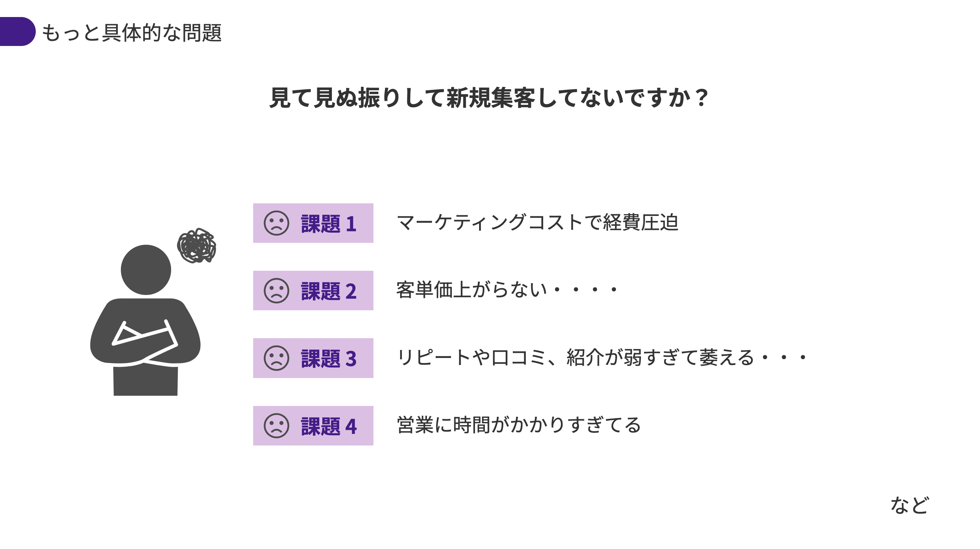Click the もっと具体的な問題 slide title
The image size is (980, 549).
(132, 33)
